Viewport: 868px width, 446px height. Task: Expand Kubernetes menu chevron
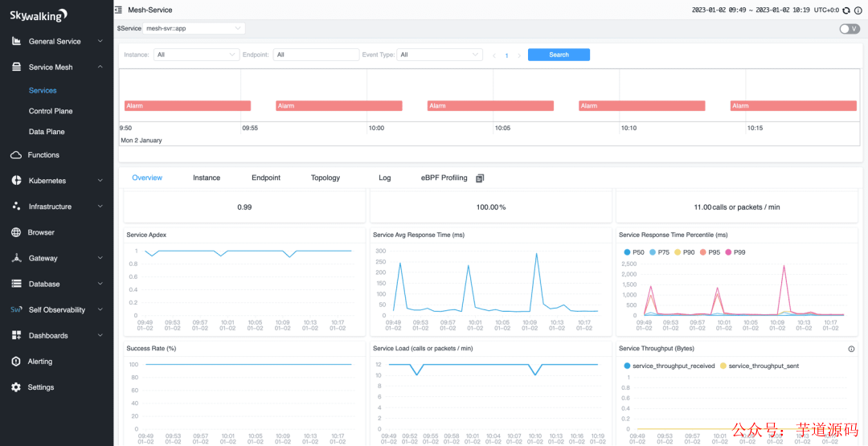(x=100, y=180)
